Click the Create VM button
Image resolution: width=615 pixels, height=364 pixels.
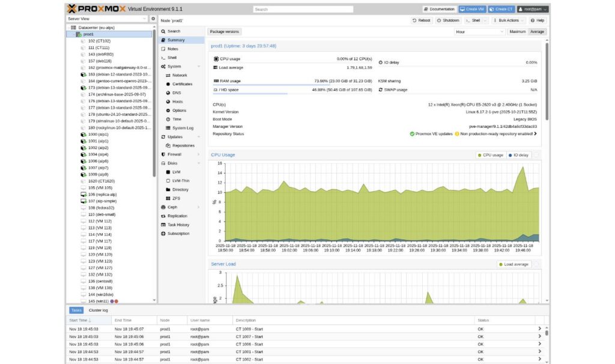[472, 9]
